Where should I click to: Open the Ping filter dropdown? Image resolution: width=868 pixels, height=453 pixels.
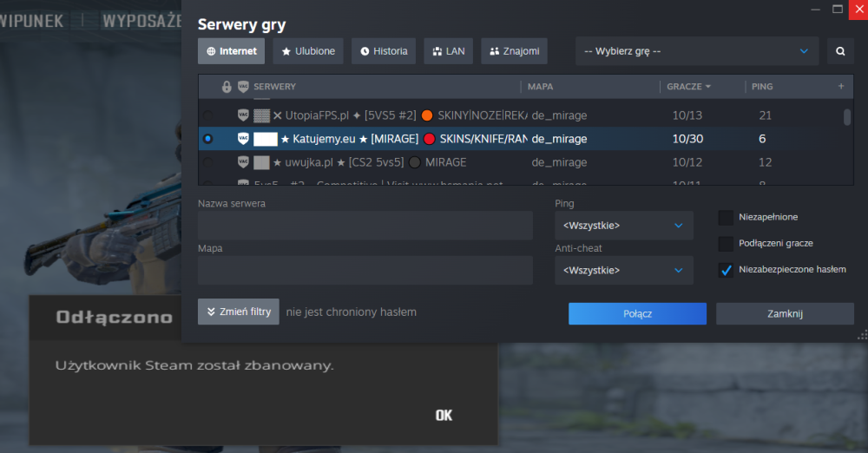click(x=624, y=226)
